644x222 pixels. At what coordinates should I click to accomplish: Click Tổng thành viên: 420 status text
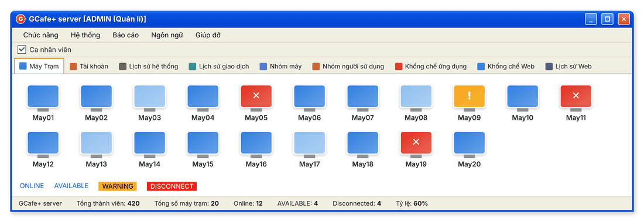[x=108, y=203]
